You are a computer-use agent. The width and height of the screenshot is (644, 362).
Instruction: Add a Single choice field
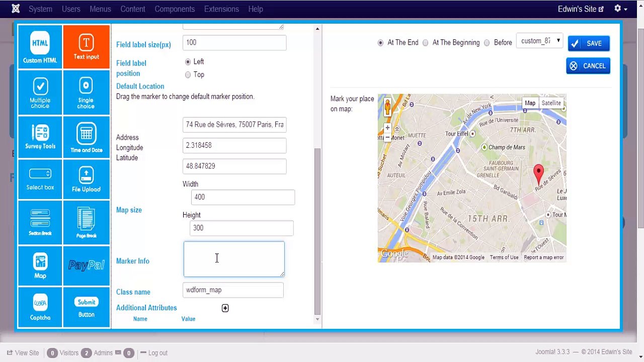[86, 93]
